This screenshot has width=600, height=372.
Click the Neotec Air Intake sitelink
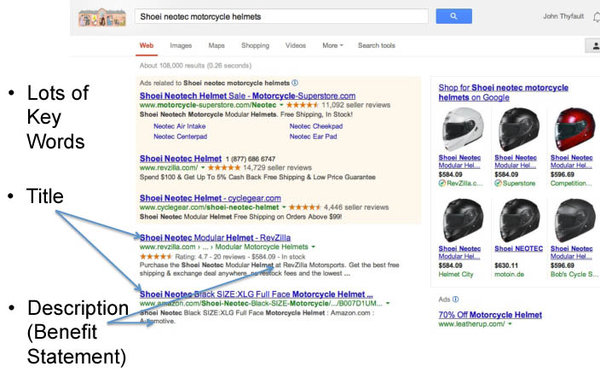click(179, 126)
